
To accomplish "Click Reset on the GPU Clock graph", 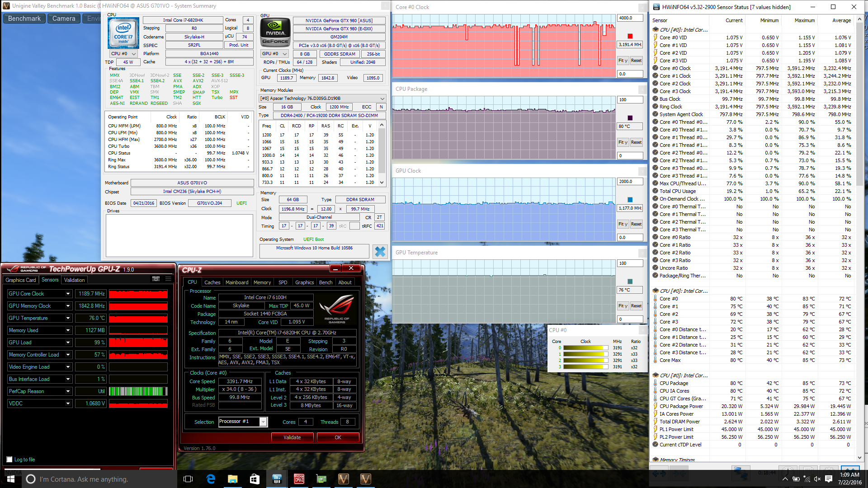I will click(636, 224).
